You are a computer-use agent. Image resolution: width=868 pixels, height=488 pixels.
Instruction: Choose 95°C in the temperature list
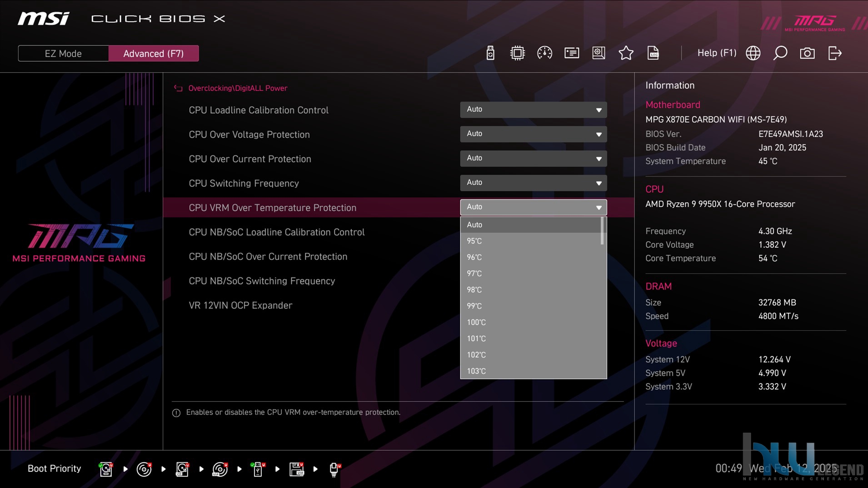point(530,241)
